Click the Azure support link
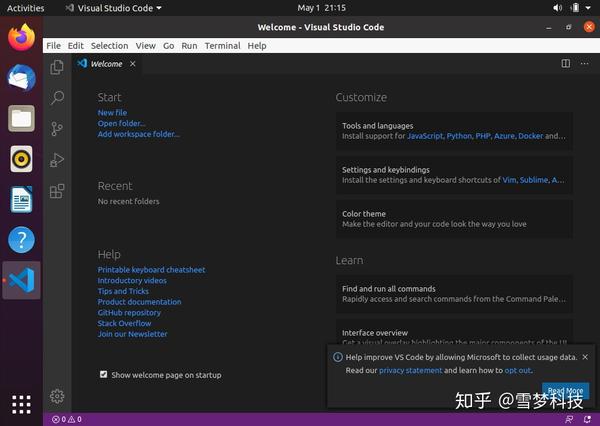This screenshot has height=426, width=600. click(x=504, y=136)
